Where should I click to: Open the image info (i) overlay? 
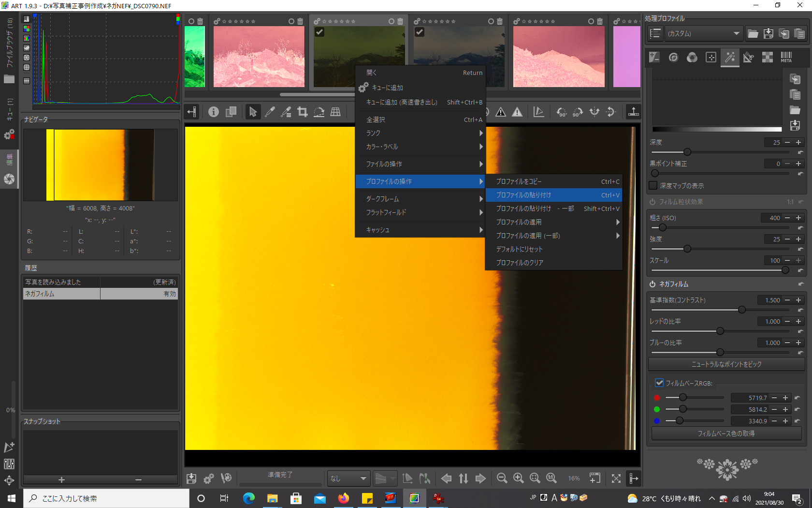pyautogui.click(x=214, y=112)
